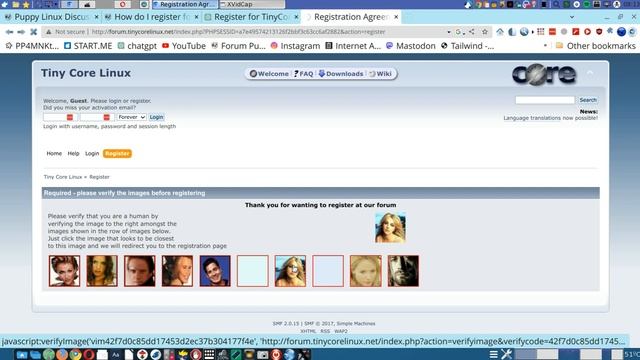Select the highlighted Register menu tab
The width and height of the screenshot is (640, 360).
pyautogui.click(x=117, y=153)
